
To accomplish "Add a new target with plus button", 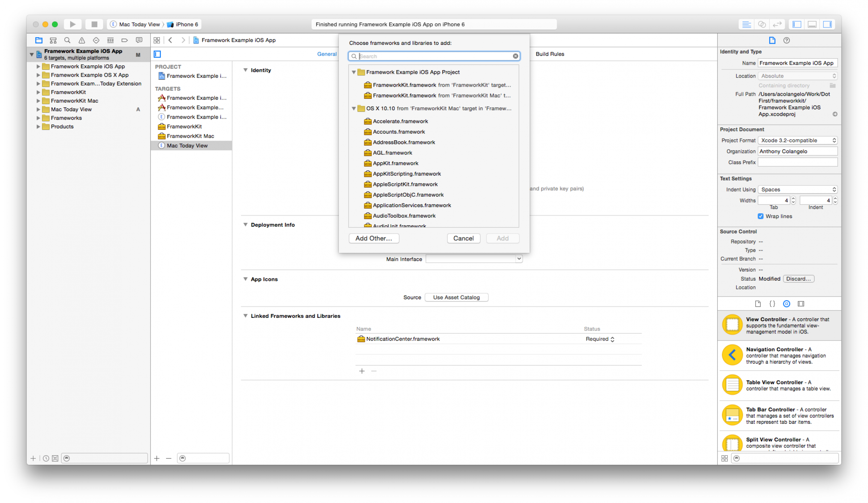I will tap(157, 458).
